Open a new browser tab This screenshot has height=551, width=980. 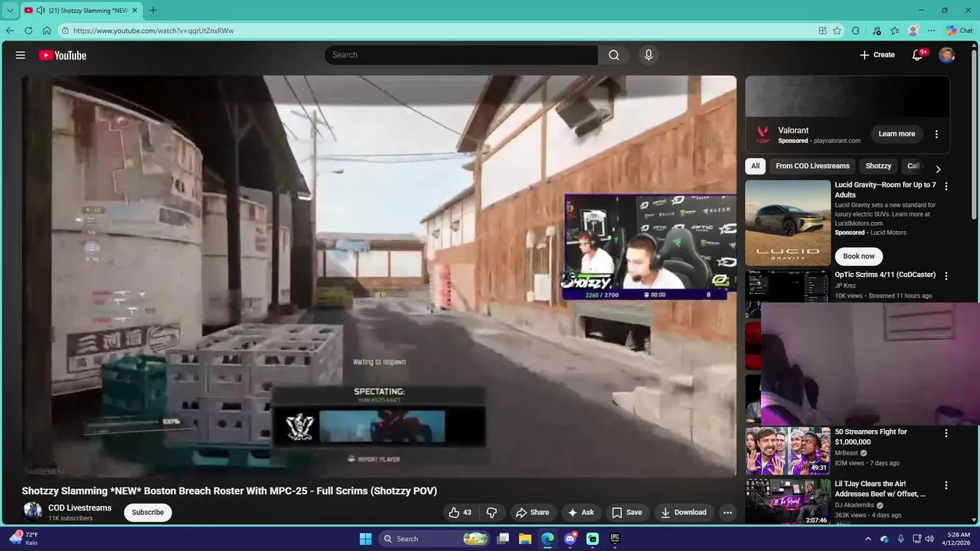tap(153, 10)
